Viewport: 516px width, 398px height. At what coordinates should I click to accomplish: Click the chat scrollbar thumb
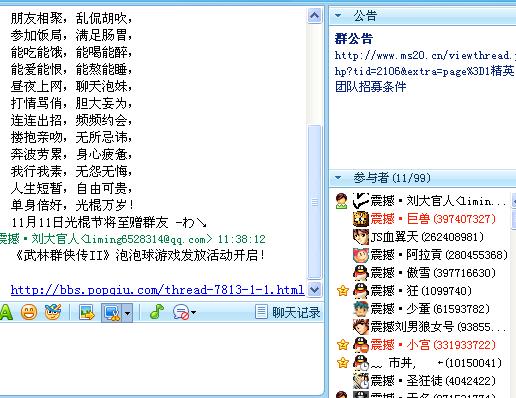point(314,202)
